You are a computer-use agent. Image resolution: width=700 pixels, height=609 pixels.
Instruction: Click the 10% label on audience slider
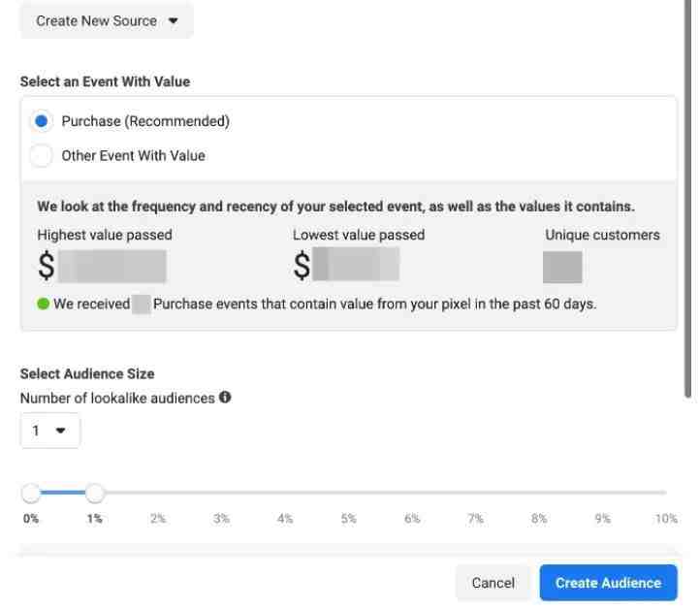666,519
